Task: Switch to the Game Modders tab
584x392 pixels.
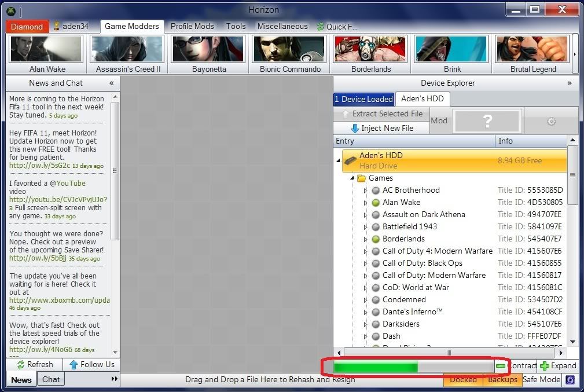Action: (x=132, y=26)
